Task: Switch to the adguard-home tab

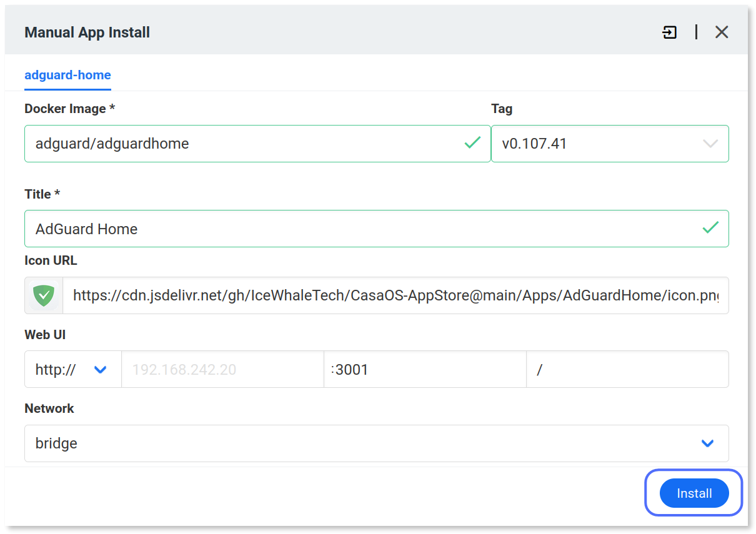Action: click(x=67, y=75)
